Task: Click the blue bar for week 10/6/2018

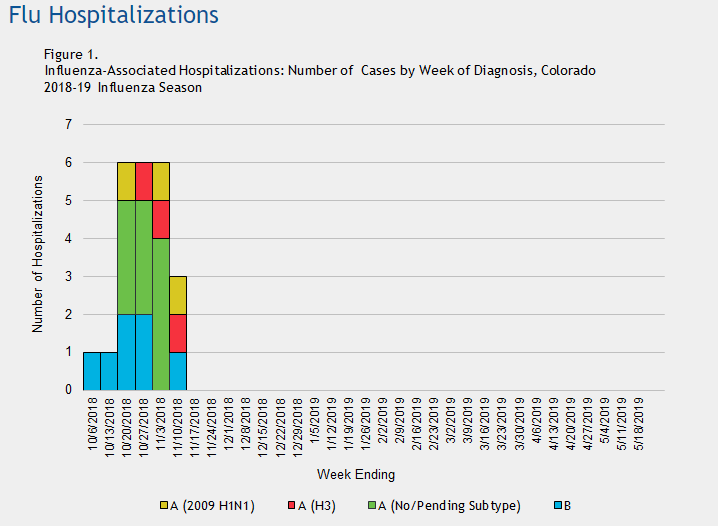Action: [x=92, y=371]
